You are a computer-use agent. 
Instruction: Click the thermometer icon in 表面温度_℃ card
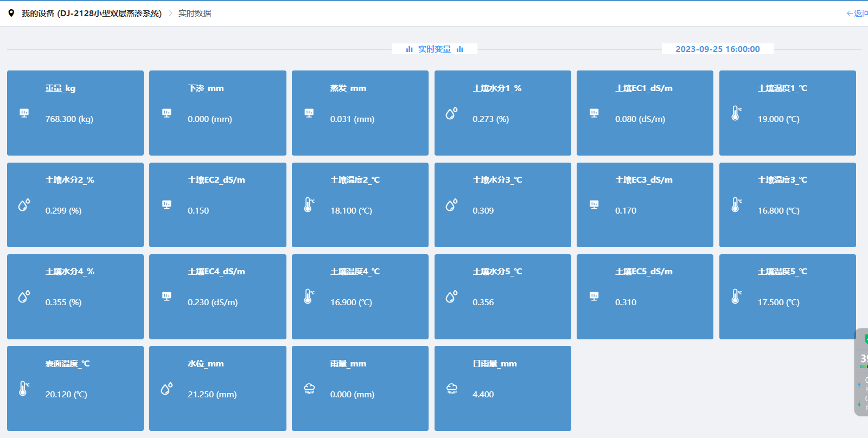[x=24, y=388]
